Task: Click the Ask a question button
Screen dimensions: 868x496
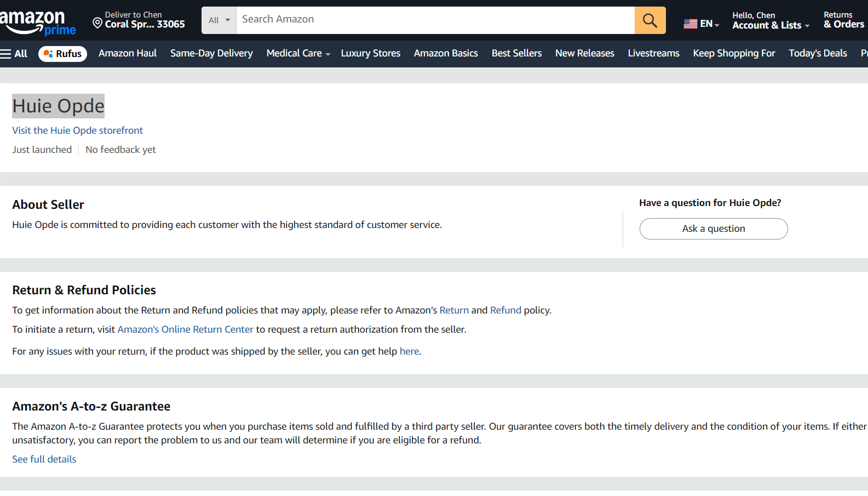Action: click(x=713, y=229)
